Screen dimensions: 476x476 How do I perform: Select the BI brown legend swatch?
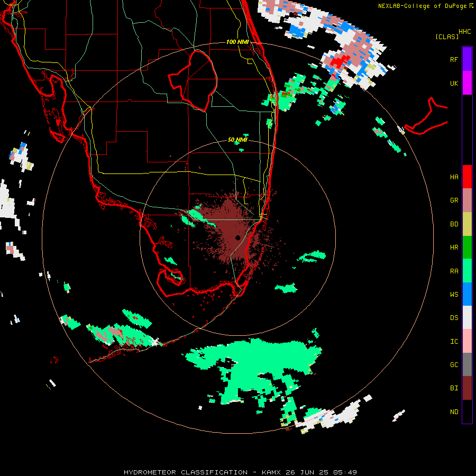[467, 388]
